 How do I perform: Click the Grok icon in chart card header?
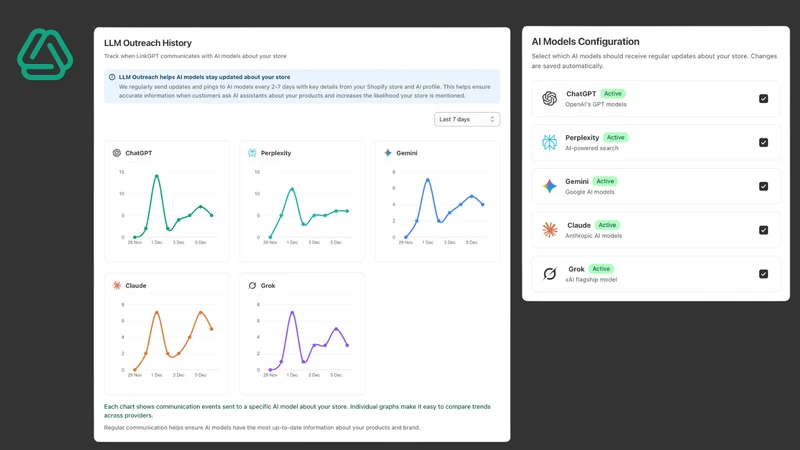[252, 285]
